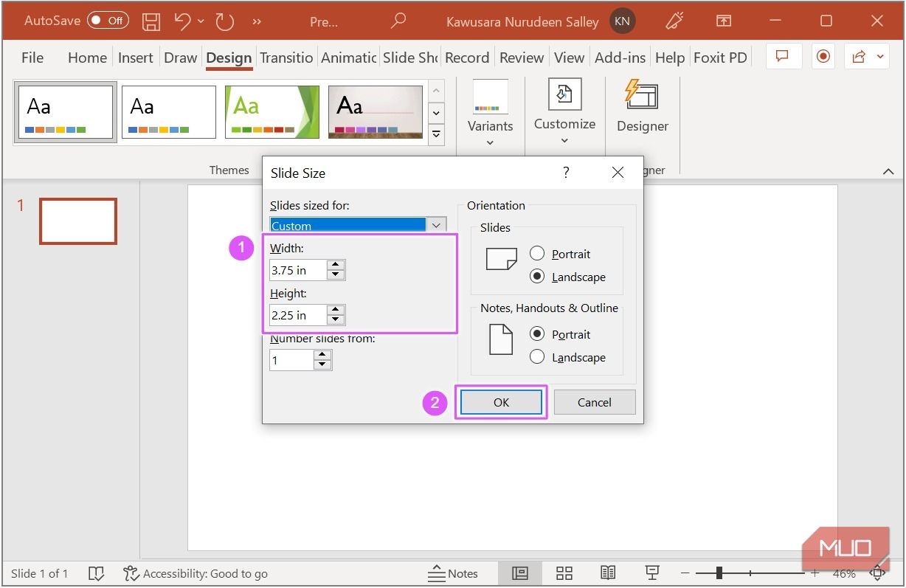
Task: Click the zoom slider handle
Action: tap(719, 573)
